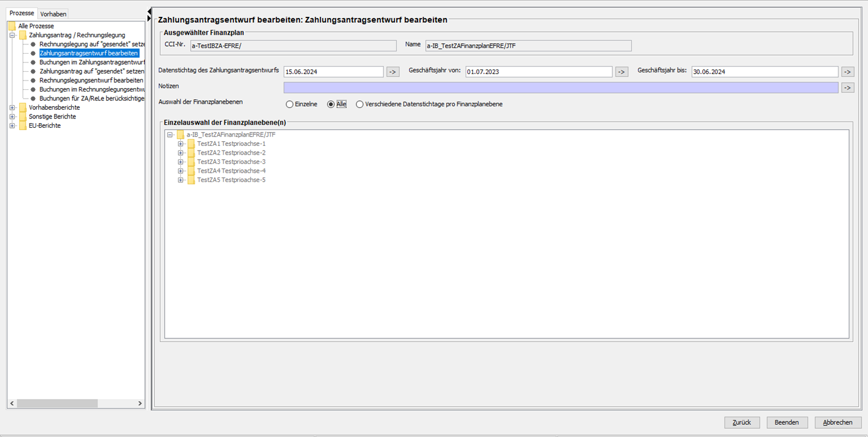Select Buchungen für ZA/ReLe berücksichtigen tree item
868x437 pixels.
92,99
